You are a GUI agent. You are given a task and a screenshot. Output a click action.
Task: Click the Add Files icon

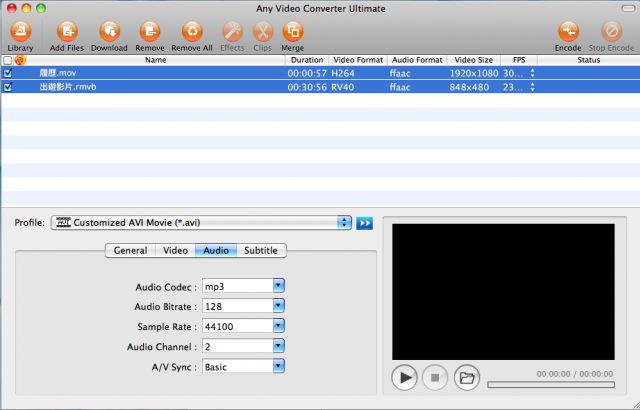(x=67, y=32)
